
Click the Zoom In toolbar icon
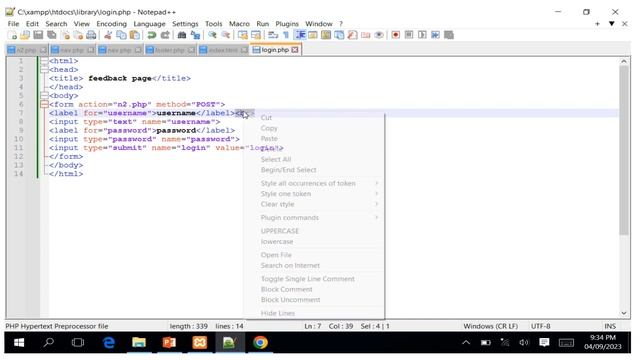(x=212, y=35)
